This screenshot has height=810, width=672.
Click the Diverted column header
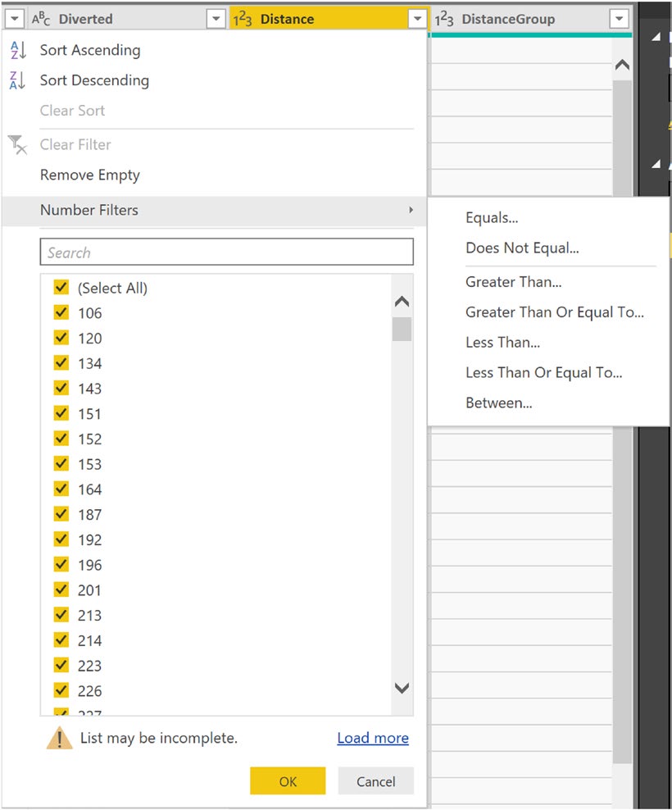(x=126, y=19)
